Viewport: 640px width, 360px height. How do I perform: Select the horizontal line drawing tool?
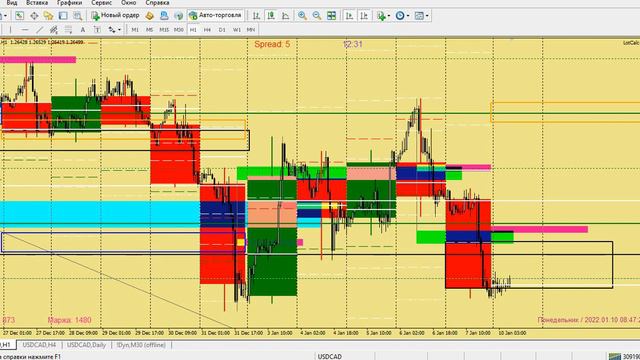coord(24,30)
